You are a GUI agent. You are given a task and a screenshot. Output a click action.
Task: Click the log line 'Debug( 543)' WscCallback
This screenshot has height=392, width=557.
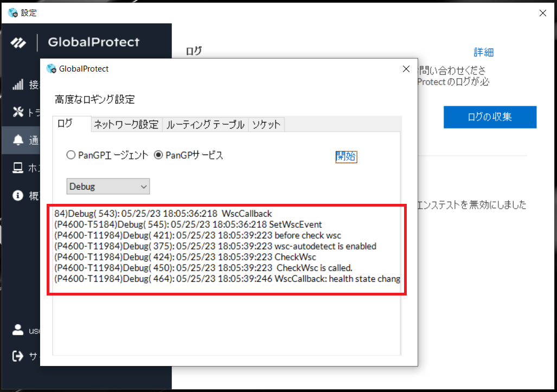coord(163,214)
